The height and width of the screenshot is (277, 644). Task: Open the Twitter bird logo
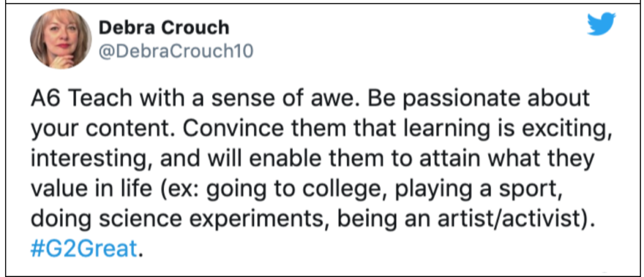point(601,25)
